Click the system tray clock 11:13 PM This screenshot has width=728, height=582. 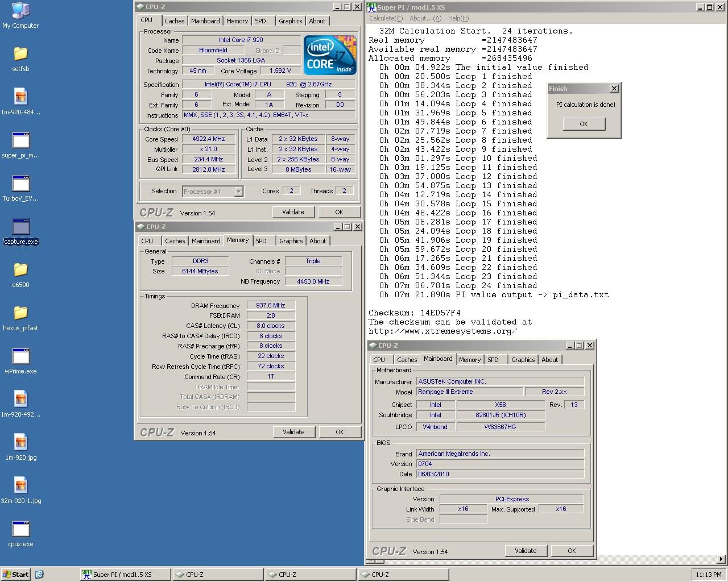point(708,575)
